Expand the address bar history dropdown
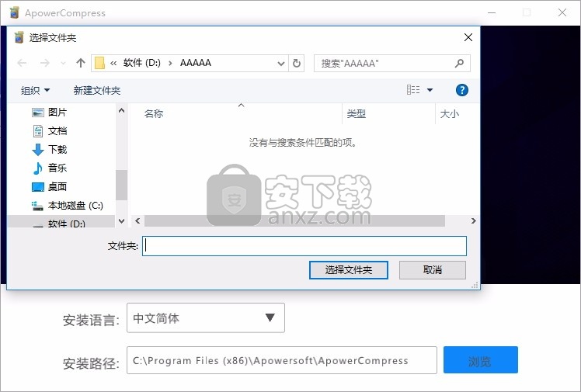The height and width of the screenshot is (392, 581). (x=281, y=64)
